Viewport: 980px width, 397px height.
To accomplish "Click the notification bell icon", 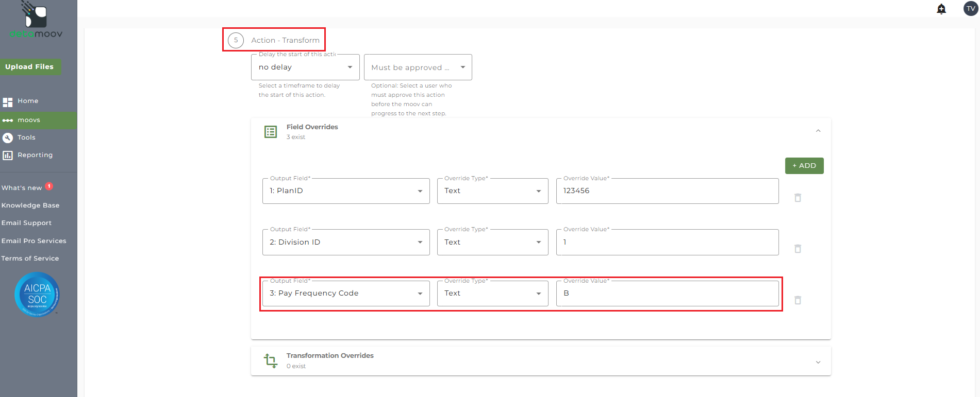I will click(x=941, y=9).
